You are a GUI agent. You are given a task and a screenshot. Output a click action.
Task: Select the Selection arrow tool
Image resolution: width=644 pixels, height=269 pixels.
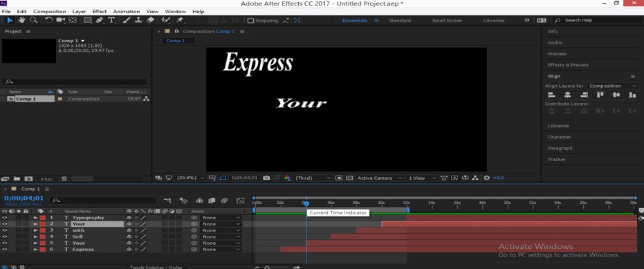(x=10, y=20)
